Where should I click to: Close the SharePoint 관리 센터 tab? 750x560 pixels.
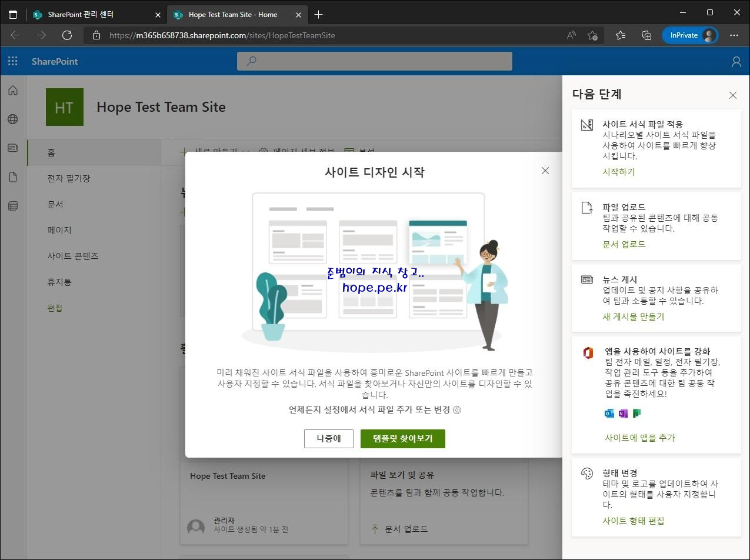click(x=158, y=15)
